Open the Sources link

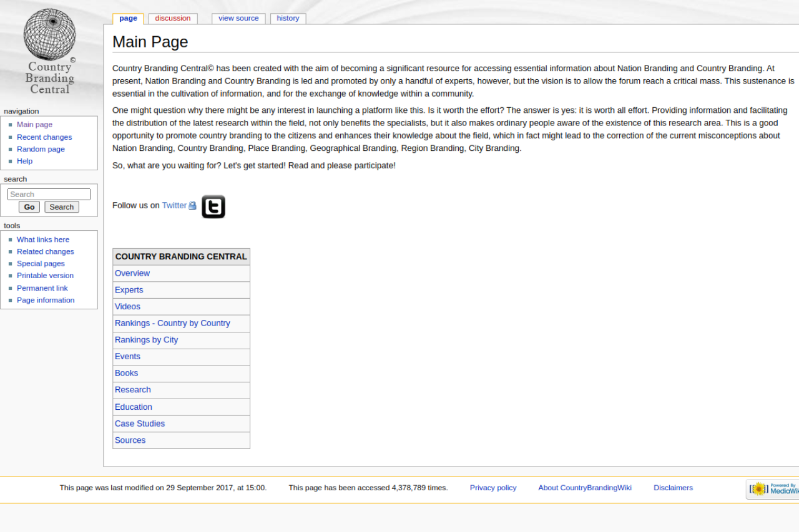coord(130,440)
